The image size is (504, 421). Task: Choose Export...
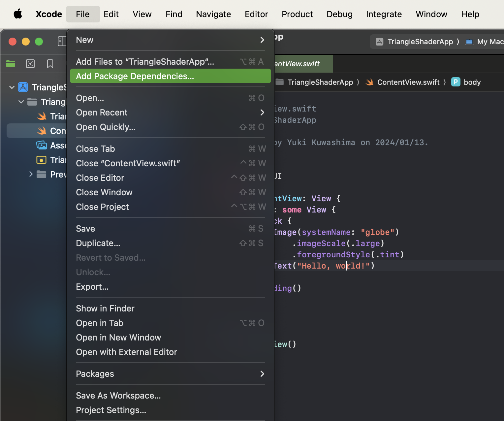tap(171, 287)
